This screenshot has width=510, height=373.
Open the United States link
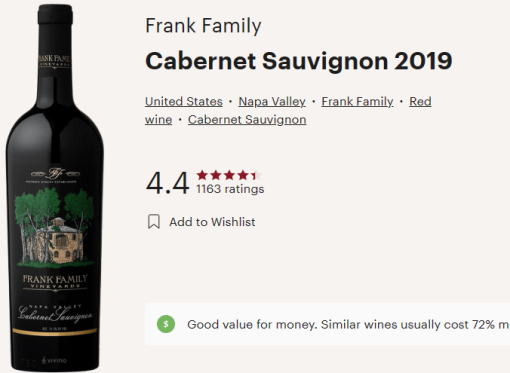click(x=184, y=101)
